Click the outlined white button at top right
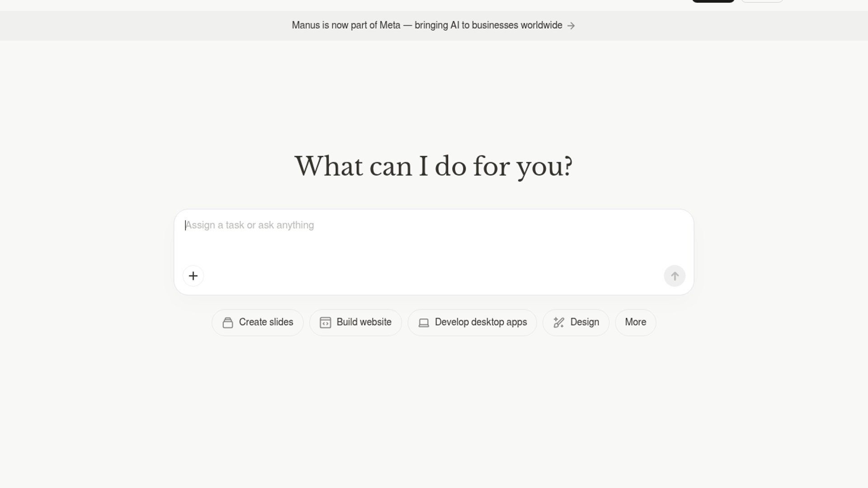This screenshot has height=488, width=868. click(762, 1)
